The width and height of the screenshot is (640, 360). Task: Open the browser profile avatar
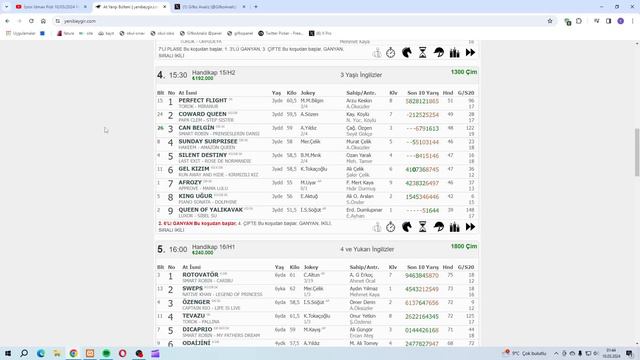(620, 21)
